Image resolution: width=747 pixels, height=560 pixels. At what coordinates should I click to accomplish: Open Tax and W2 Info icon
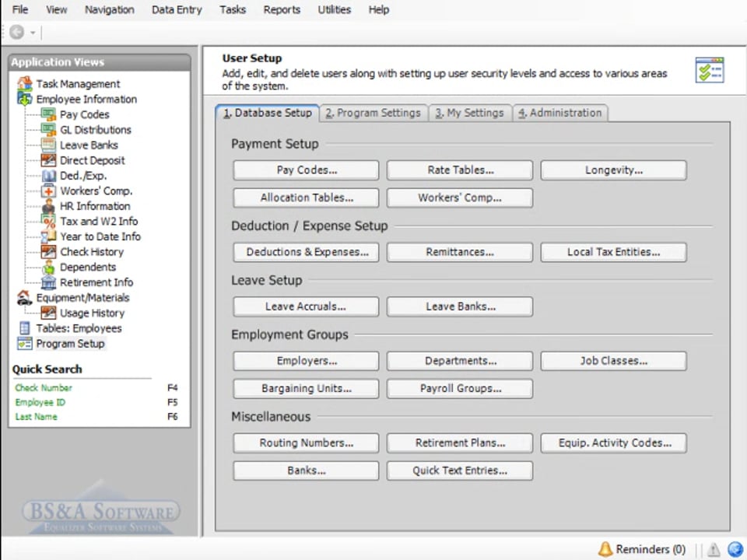click(48, 221)
